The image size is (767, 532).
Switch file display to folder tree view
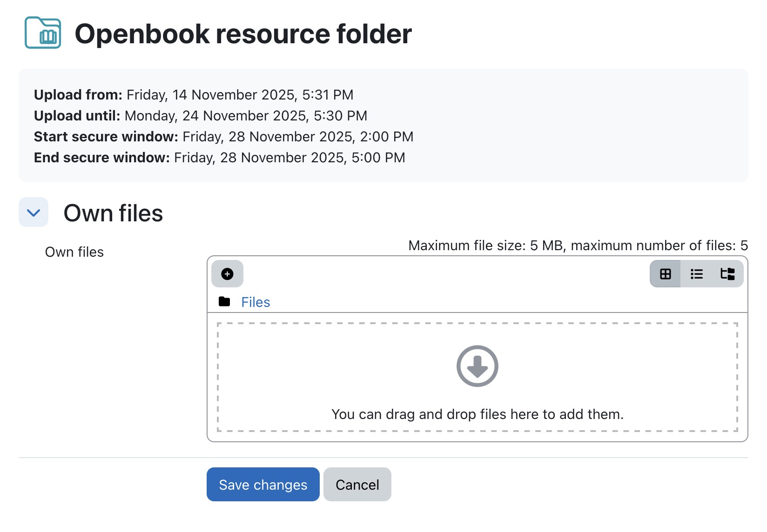(727, 274)
